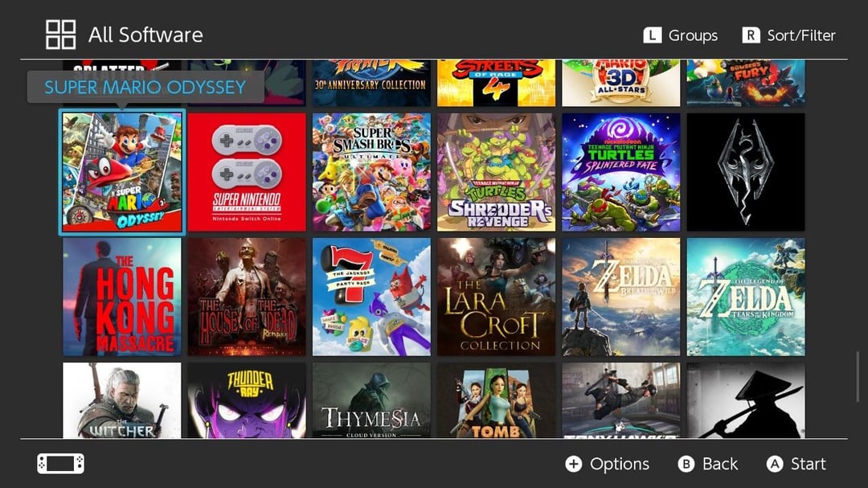
Task: Open The Hong Kong Massacre
Action: (122, 297)
